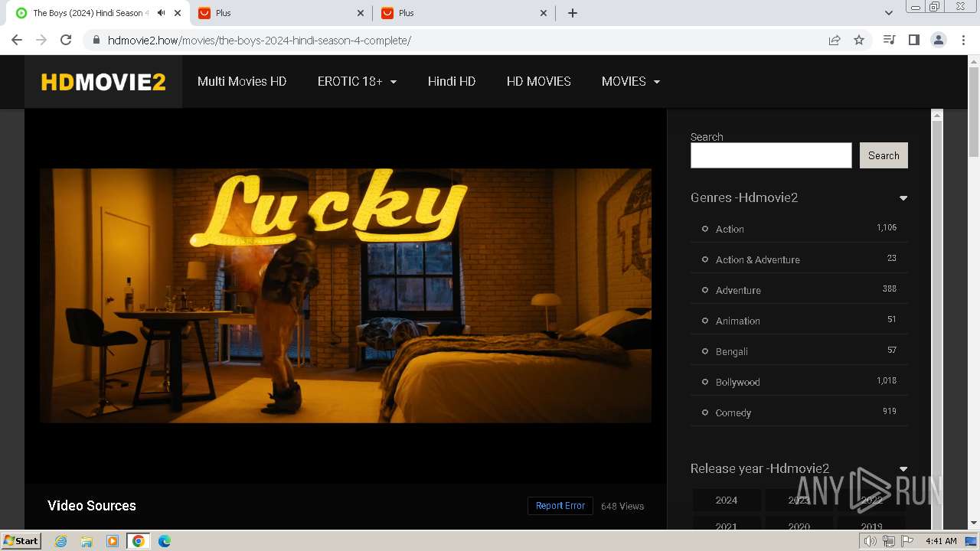Screen dimensions: 980x551
Task: Click the address bar URL
Action: tap(260, 41)
